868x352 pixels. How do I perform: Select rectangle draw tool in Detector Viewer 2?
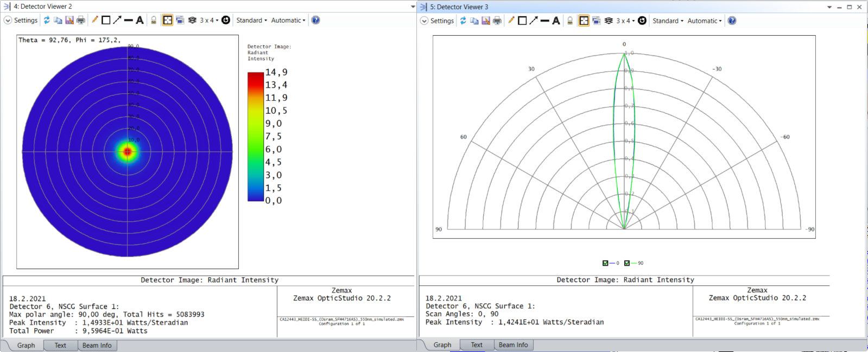(x=106, y=20)
